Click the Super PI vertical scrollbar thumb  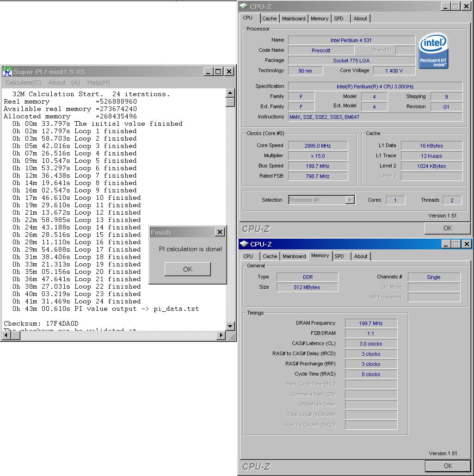230,102
